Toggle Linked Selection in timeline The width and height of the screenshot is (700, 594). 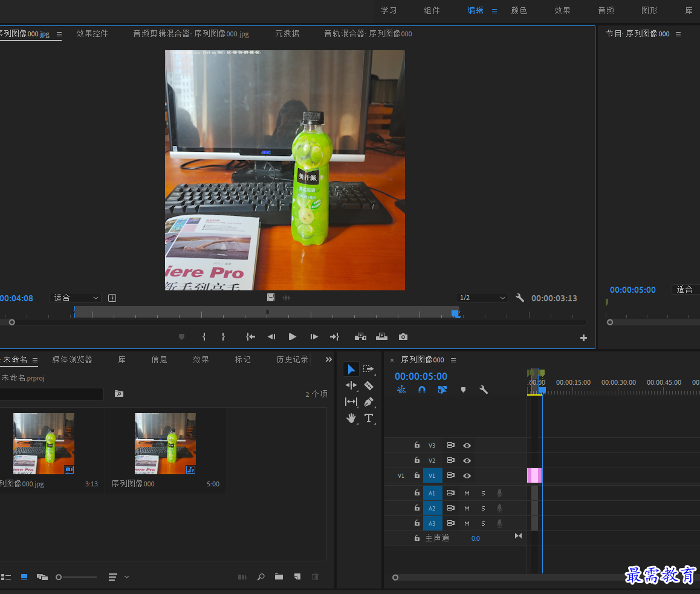(442, 390)
